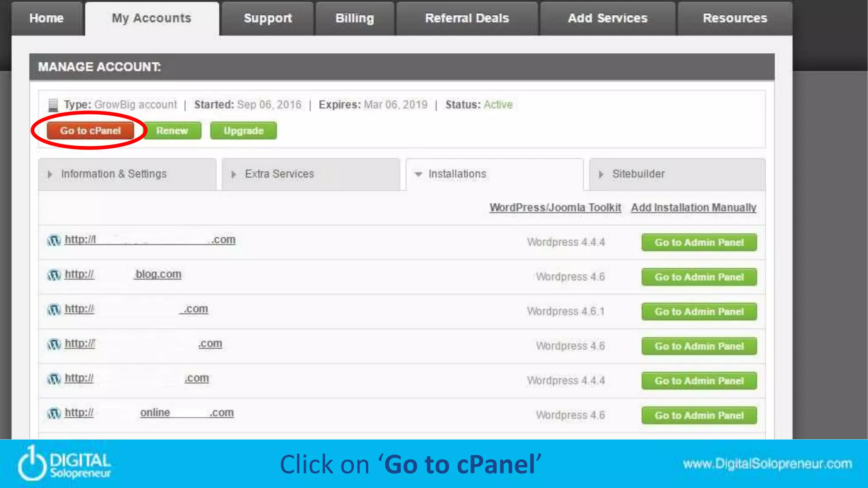This screenshot has height=488, width=868.
Task: Click the 'Active' status text
Action: (498, 105)
